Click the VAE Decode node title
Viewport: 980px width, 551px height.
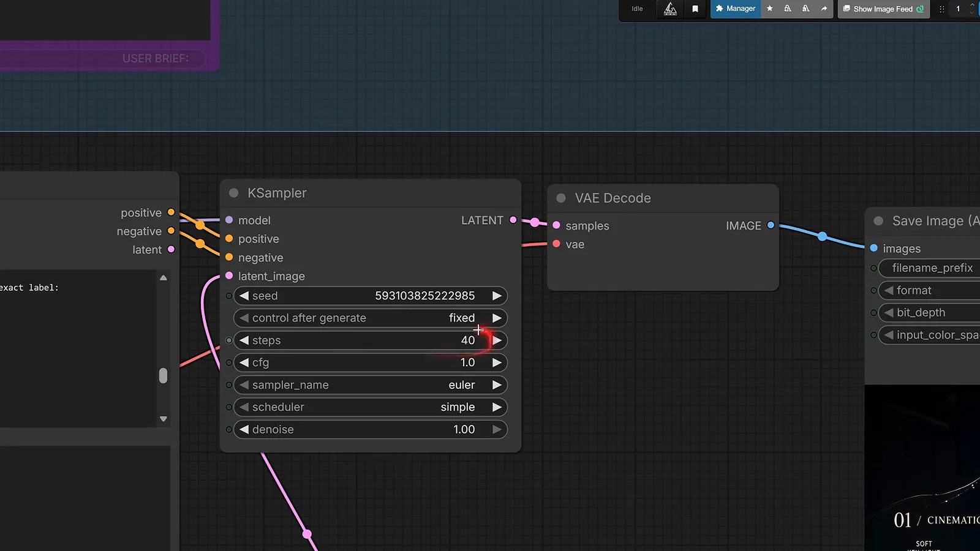click(x=612, y=198)
